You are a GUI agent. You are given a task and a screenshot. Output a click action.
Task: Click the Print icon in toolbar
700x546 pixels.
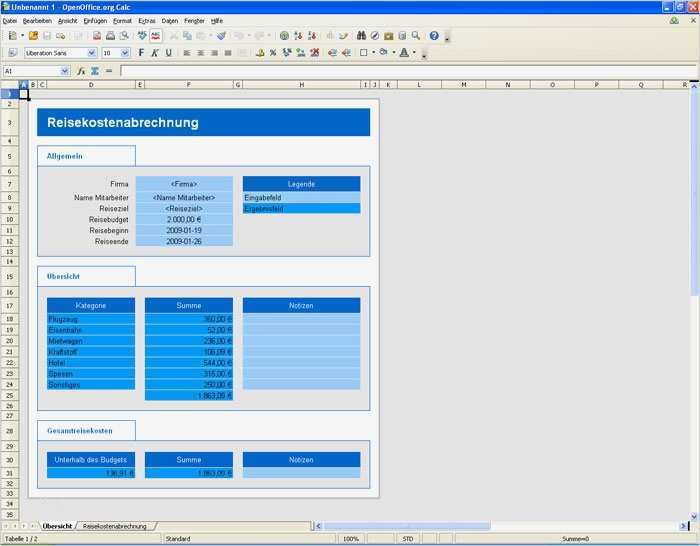pos(110,35)
